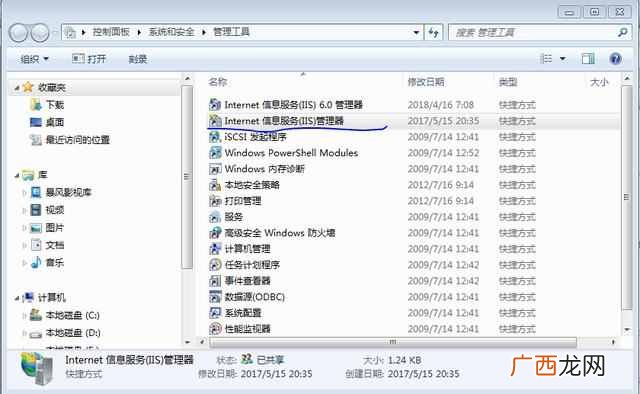Click the forward navigation button
Screen dimensions: 640x394
(x=40, y=33)
